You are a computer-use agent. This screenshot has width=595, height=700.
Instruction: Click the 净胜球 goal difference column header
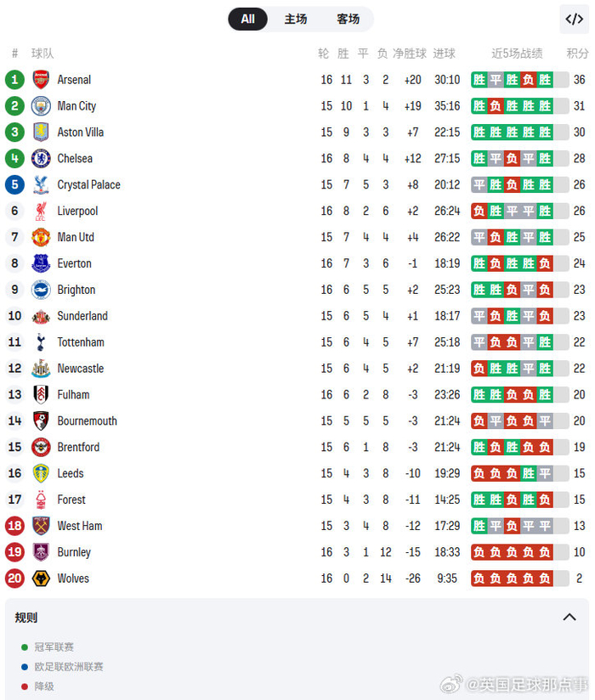coord(409,54)
